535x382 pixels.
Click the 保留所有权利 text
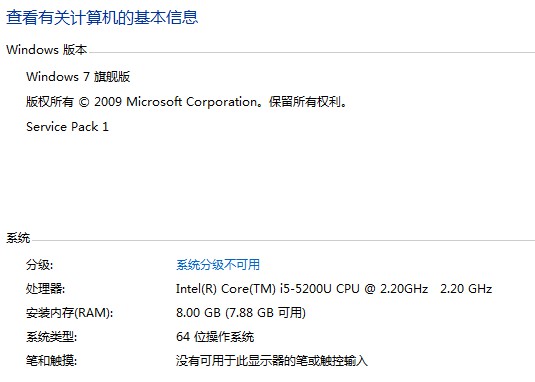point(305,102)
